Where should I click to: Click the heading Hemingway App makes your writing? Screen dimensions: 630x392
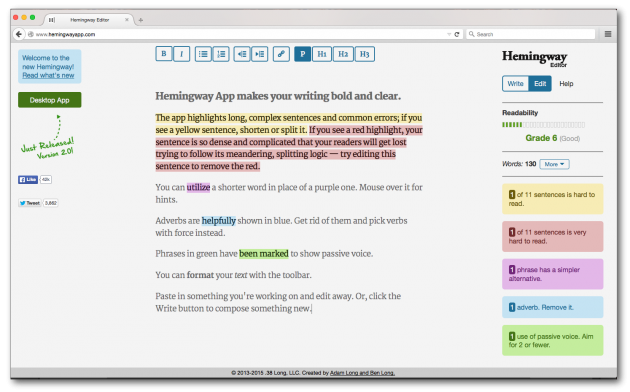[278, 96]
